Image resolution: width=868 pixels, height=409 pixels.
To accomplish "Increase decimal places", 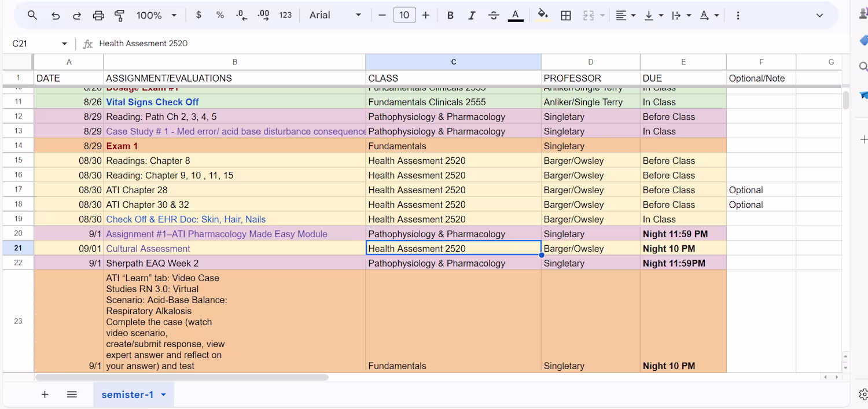I will click(263, 15).
